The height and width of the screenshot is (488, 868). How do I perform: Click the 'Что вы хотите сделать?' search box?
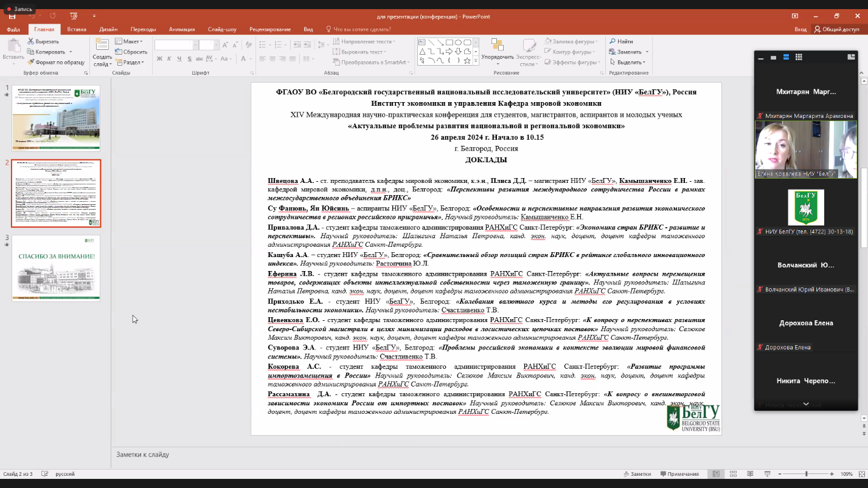pos(358,29)
